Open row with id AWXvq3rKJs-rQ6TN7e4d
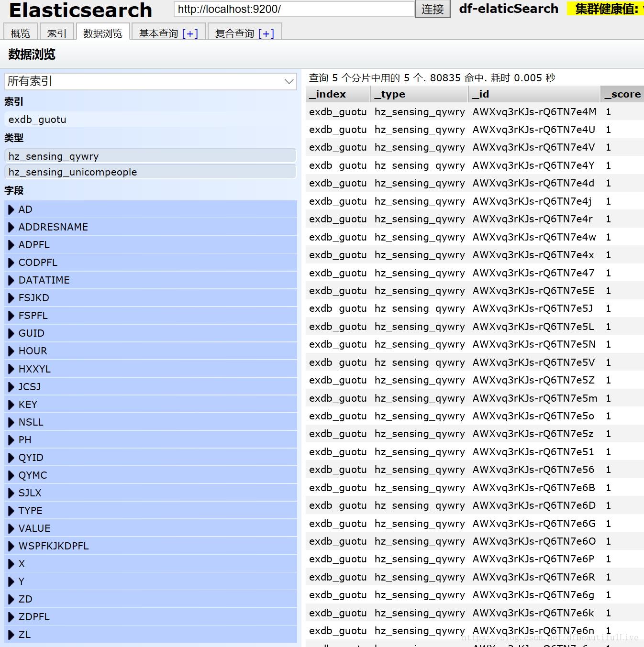The width and height of the screenshot is (644, 647). tap(475, 183)
